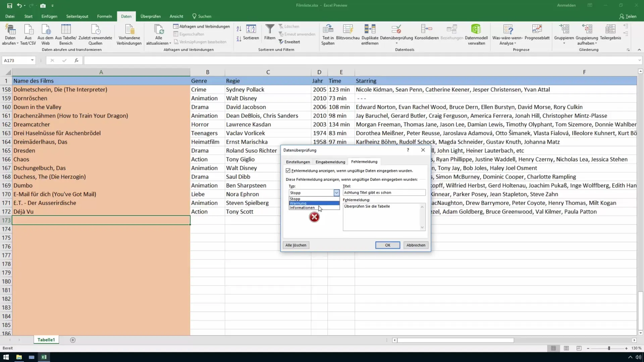Scroll down the spreadsheet scrollbar

pos(640,332)
